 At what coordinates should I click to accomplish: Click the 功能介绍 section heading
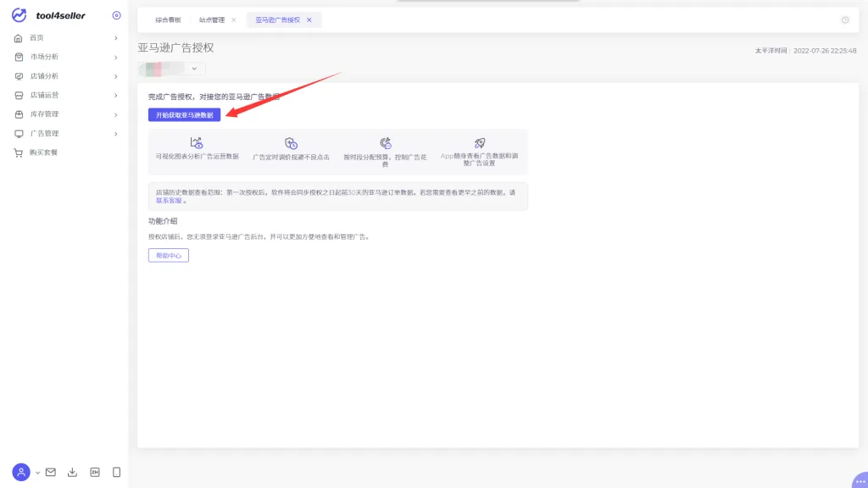coord(163,221)
